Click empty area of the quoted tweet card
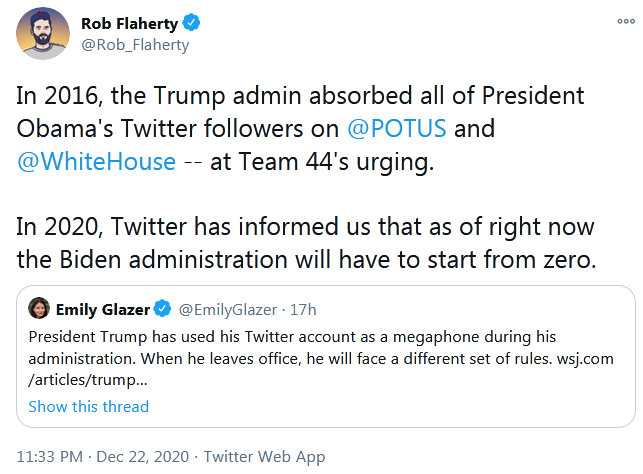Viewport: 643px width, 474px height. [x=450, y=408]
